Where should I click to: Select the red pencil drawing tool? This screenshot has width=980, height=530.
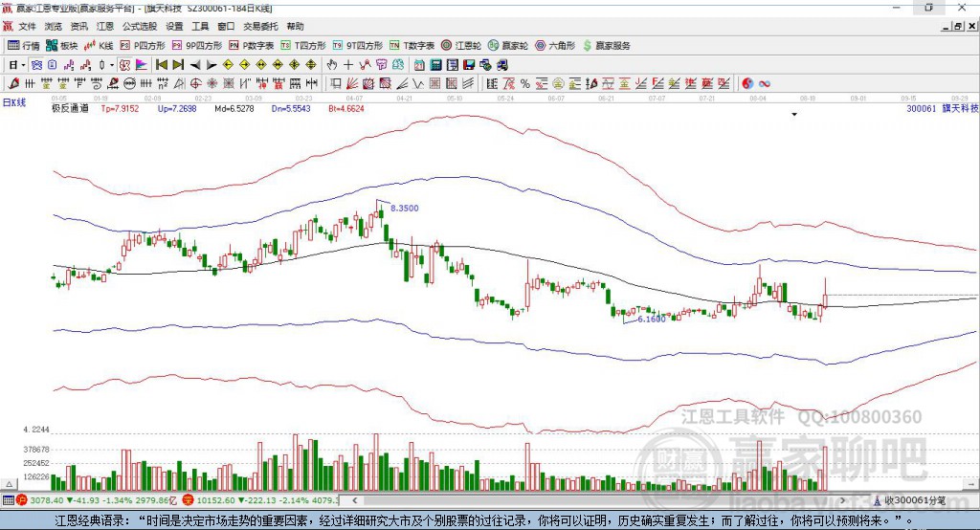click(x=13, y=84)
